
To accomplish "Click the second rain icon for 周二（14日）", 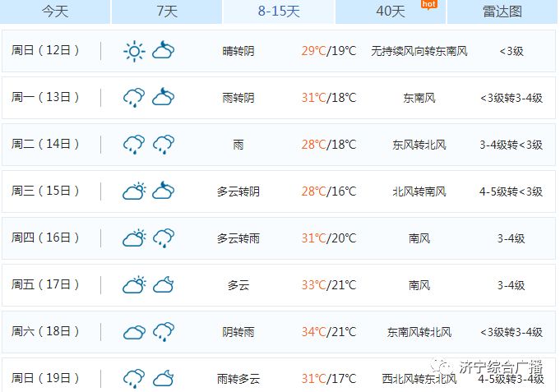I will click(163, 145).
